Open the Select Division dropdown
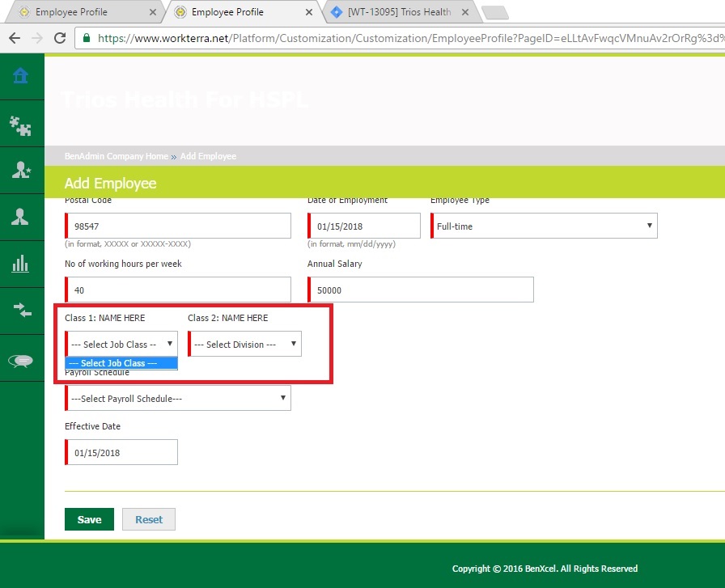This screenshot has height=588, width=725. tap(244, 344)
